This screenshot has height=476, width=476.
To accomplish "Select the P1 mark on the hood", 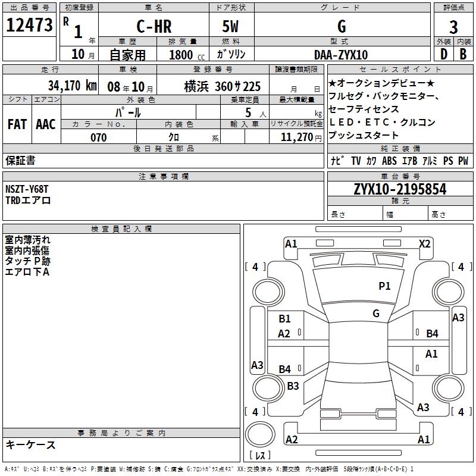I will tap(384, 286).
